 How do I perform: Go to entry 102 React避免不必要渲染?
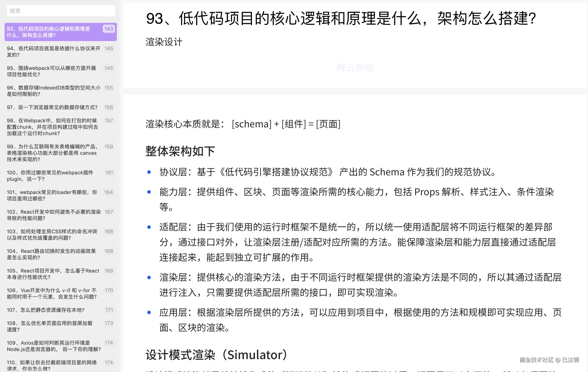point(54,215)
